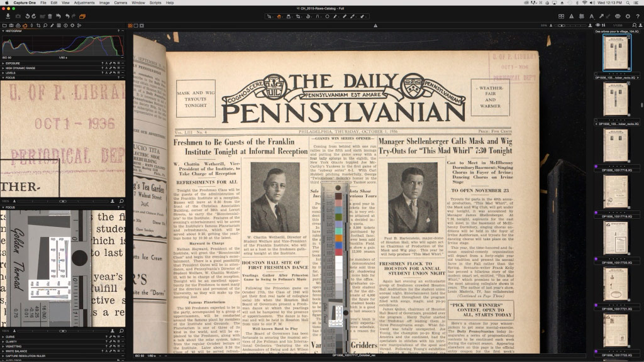Select the second newspaper thumbnail in browser
644x362 pixels.
click(616, 99)
